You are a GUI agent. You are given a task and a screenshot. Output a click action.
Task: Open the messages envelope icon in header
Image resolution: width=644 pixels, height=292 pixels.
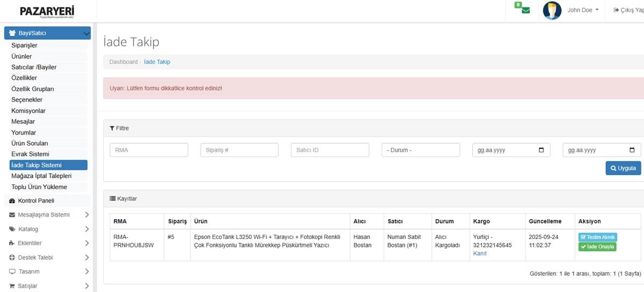click(x=525, y=10)
